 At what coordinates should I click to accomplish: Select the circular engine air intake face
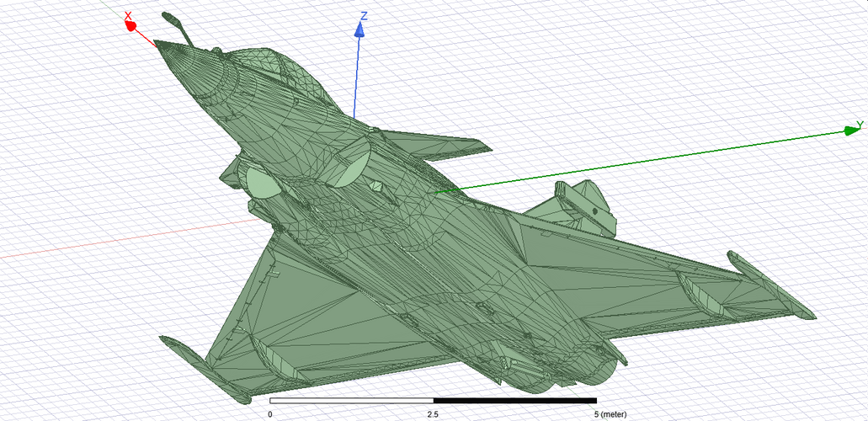pos(264,183)
